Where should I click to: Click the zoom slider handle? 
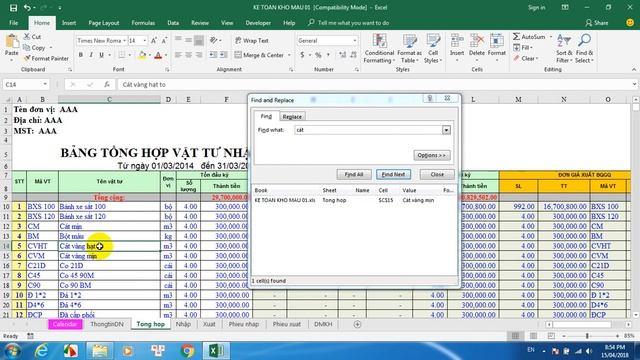(x=587, y=336)
